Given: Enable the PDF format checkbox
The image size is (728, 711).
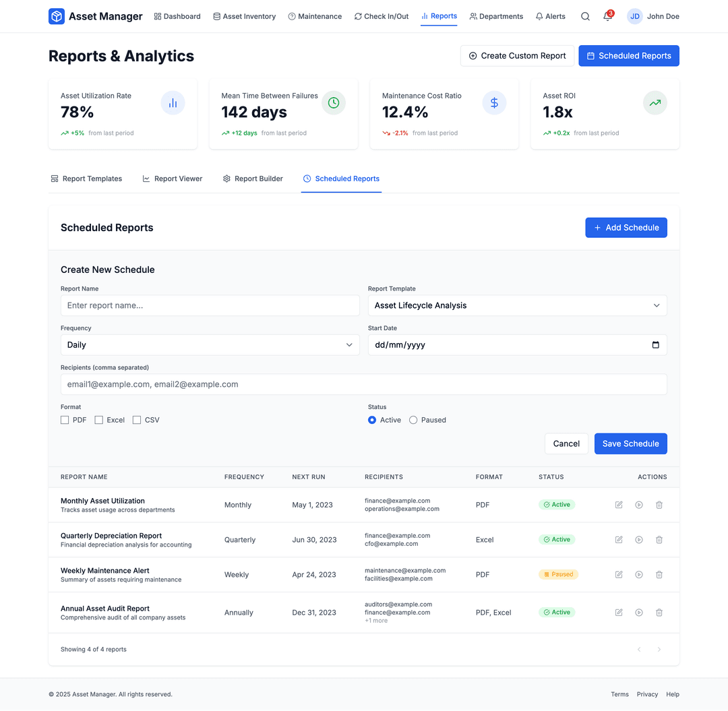Looking at the screenshot, I should click(65, 419).
